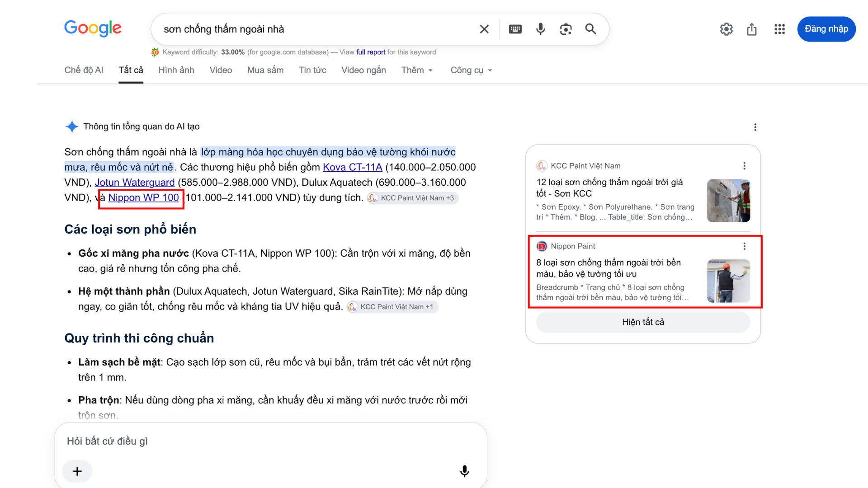
Task: Open the KCC Paint source card title
Action: [x=609, y=188]
